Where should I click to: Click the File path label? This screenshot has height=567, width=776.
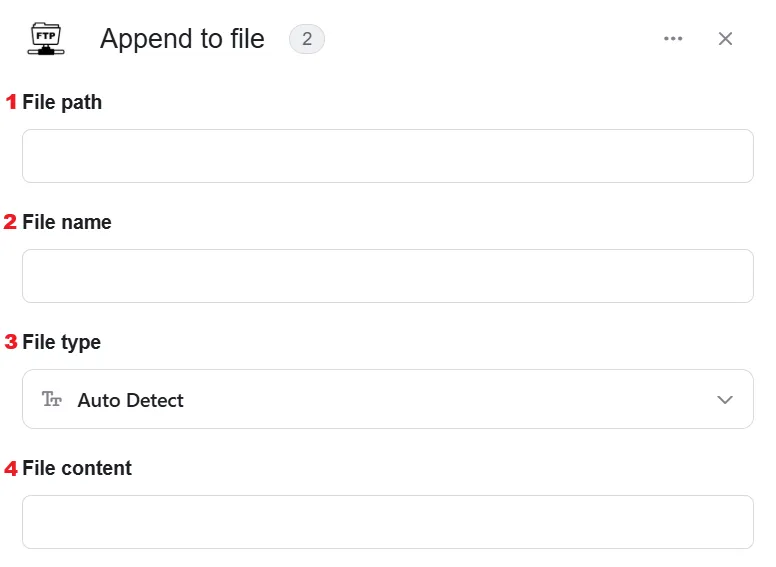[x=62, y=102]
